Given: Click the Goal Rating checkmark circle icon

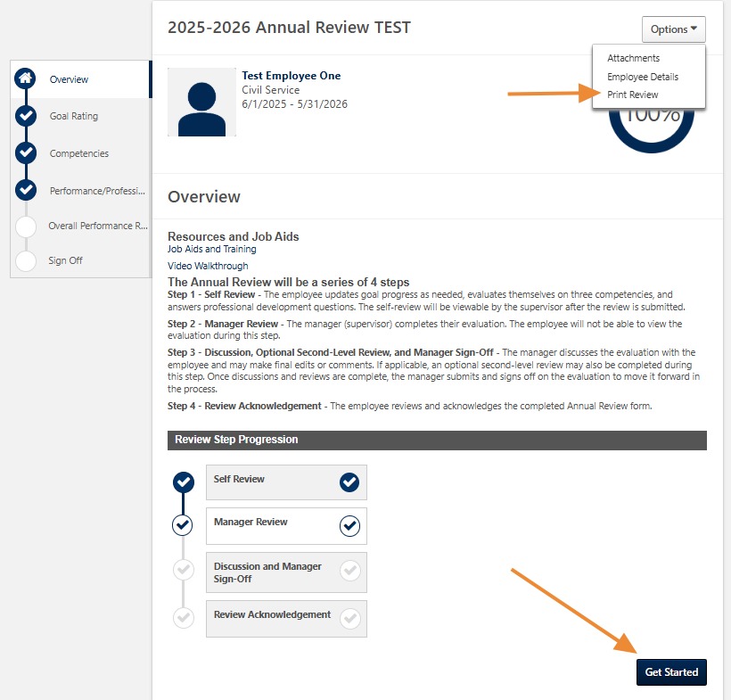Looking at the screenshot, I should pyautogui.click(x=26, y=116).
